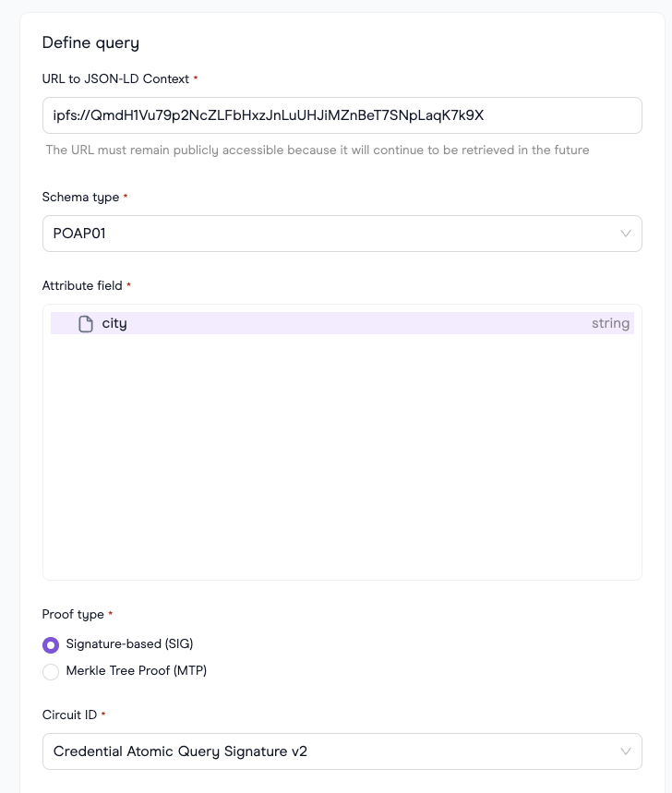Click the "Schema type" field label
The image size is (672, 793).
(x=81, y=198)
